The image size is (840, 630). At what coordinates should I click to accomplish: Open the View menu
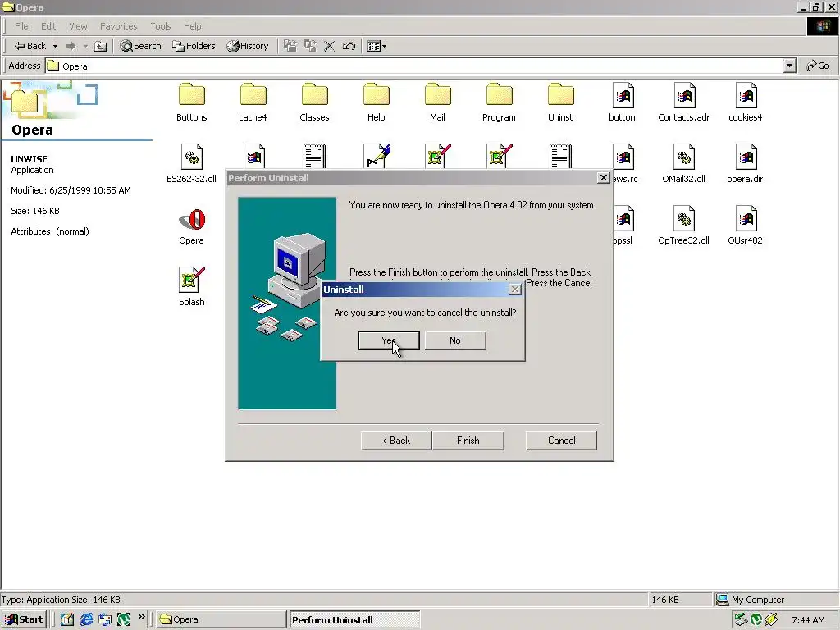tap(78, 26)
